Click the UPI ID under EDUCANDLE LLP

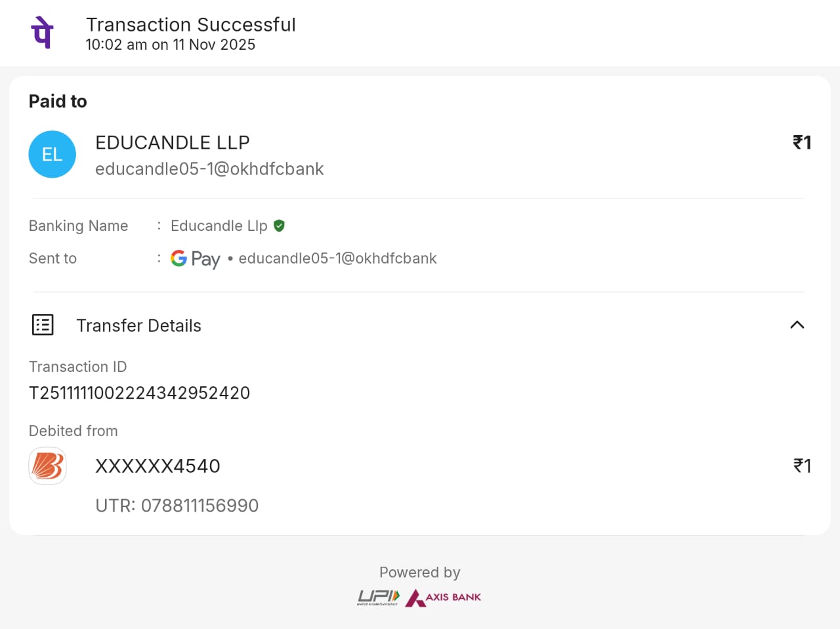click(x=209, y=169)
